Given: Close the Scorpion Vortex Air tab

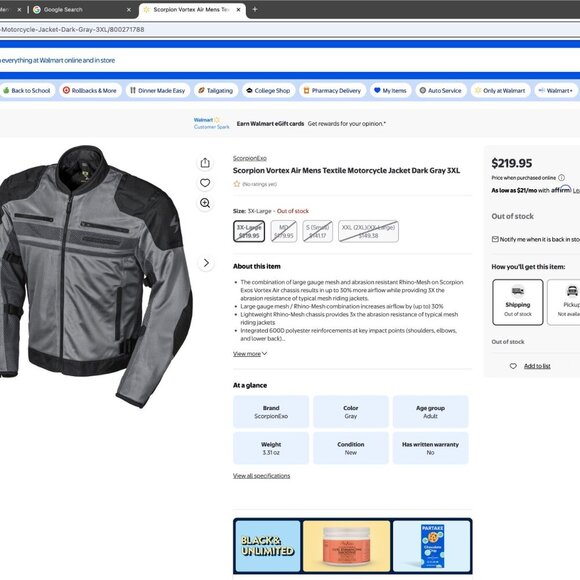Looking at the screenshot, I should point(239,10).
